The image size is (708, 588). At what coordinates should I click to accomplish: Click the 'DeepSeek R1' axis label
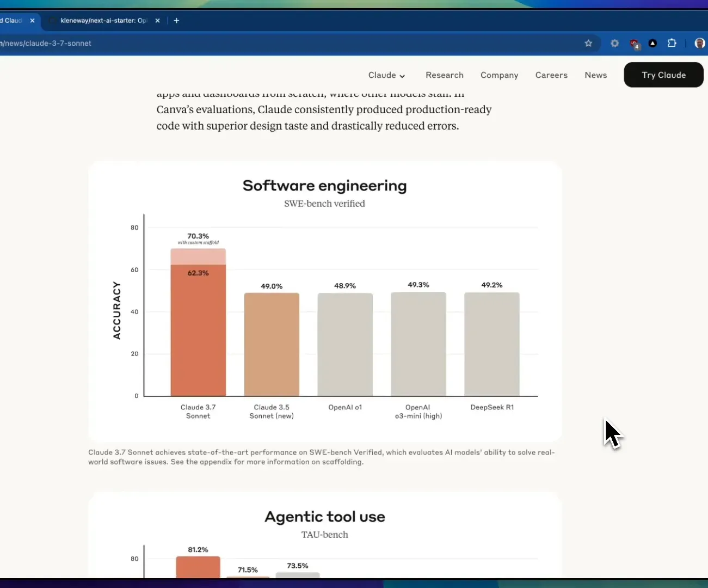coord(492,407)
